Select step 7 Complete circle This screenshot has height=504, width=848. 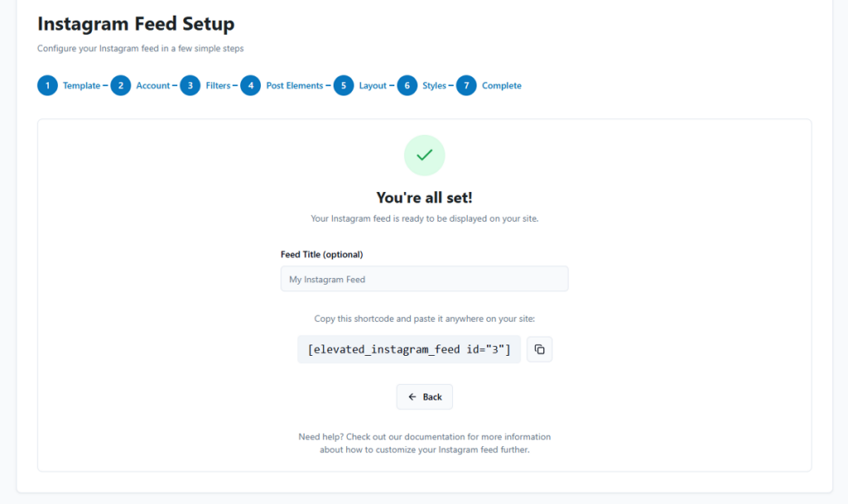click(465, 85)
